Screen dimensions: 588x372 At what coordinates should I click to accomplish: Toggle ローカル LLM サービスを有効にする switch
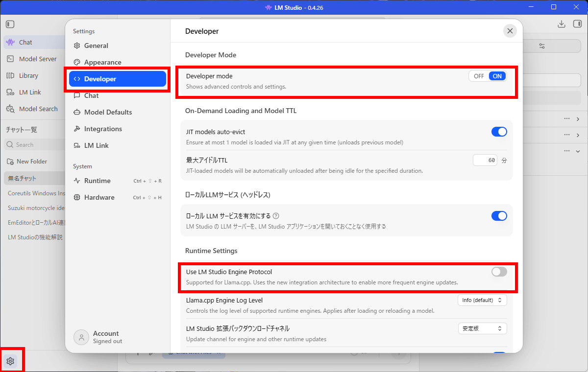[x=499, y=216]
